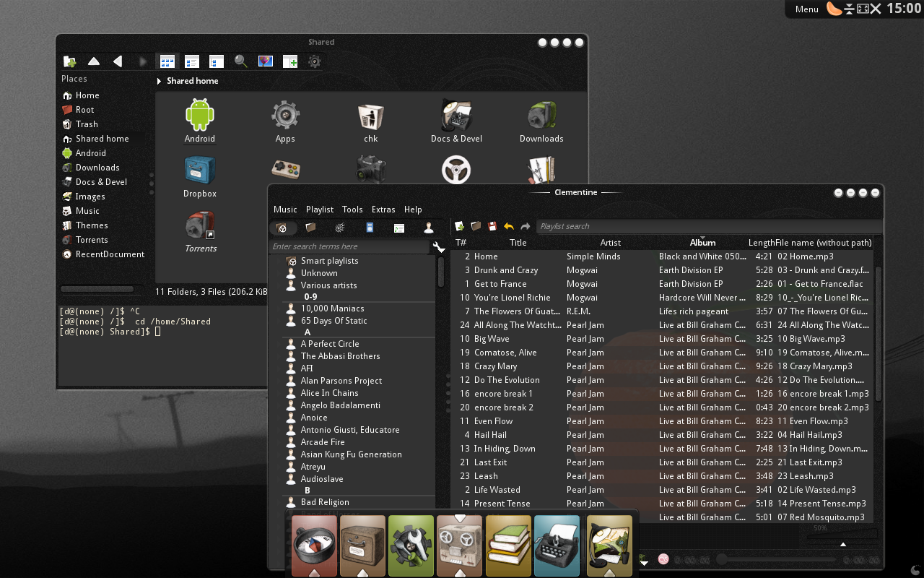The height and width of the screenshot is (578, 924).
Task: Open the Apps folder
Action: pos(285,115)
